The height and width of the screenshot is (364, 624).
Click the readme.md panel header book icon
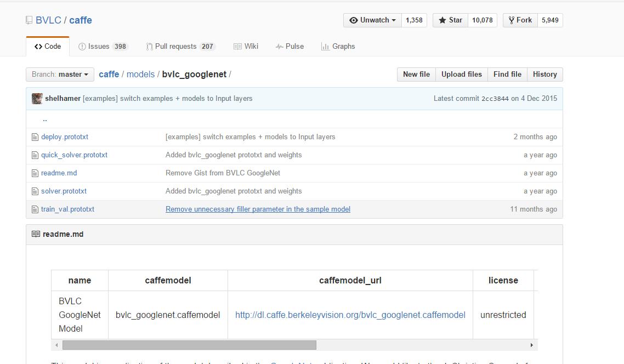tap(36, 234)
